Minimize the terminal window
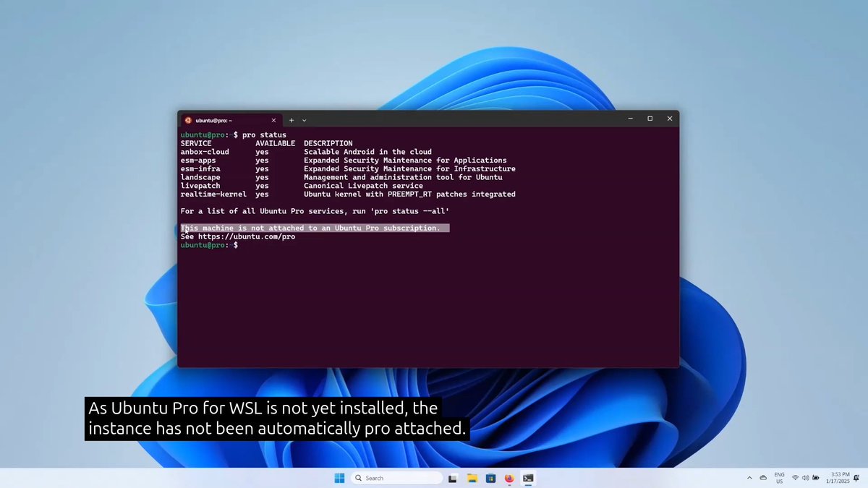Viewport: 868px width, 488px height. pos(630,119)
